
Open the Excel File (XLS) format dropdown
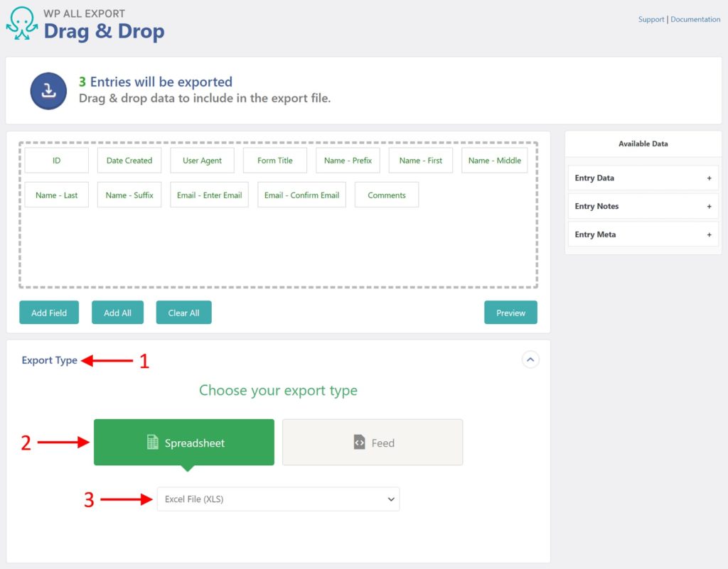(x=277, y=499)
